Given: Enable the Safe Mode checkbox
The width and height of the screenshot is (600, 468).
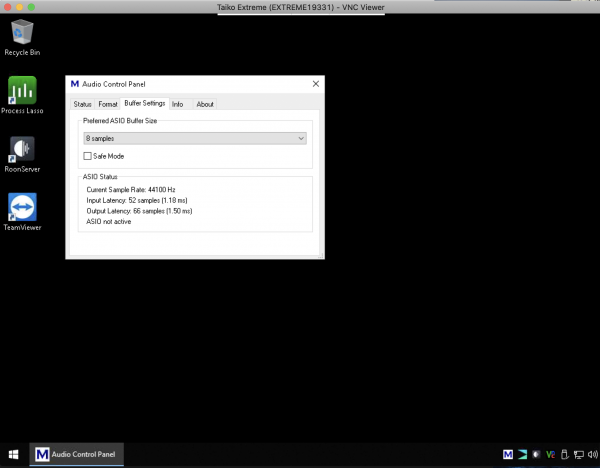Looking at the screenshot, I should click(x=87, y=156).
